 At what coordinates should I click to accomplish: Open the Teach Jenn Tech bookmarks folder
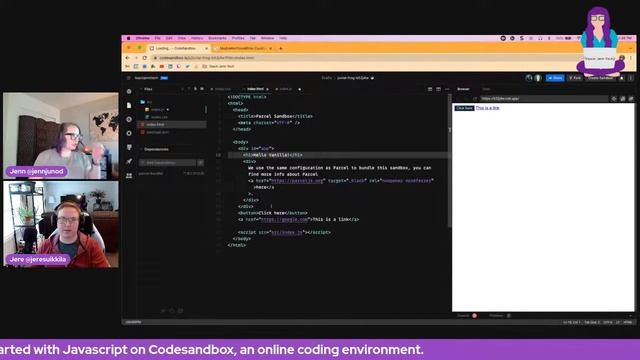coord(219,66)
